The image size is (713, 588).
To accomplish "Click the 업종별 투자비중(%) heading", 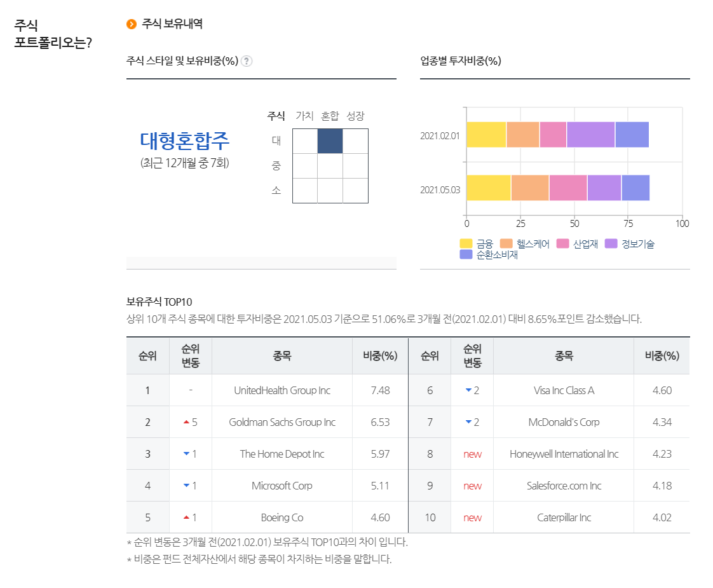I will [461, 61].
